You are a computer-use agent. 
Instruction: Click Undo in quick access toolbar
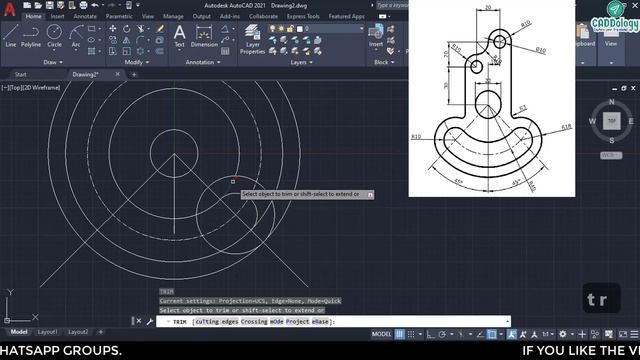click(x=95, y=5)
